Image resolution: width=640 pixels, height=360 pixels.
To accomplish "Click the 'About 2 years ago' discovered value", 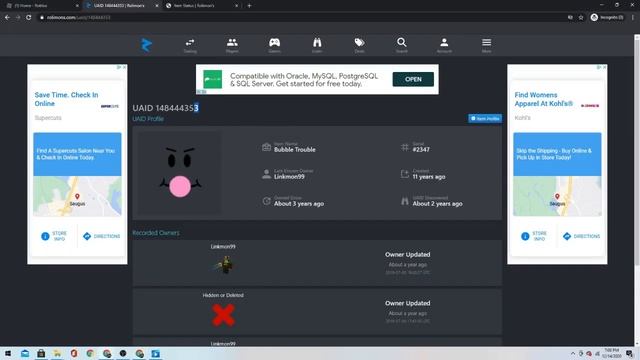I will tap(437, 203).
